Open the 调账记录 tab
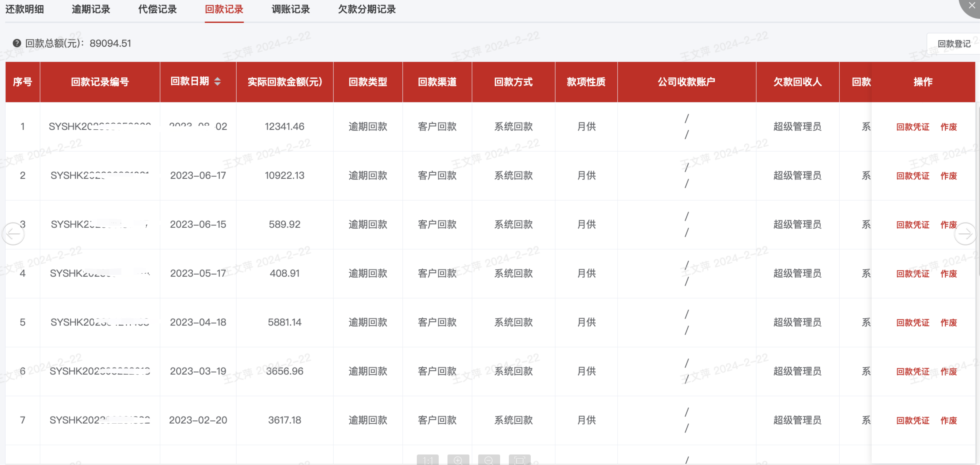The height and width of the screenshot is (465, 980). 291,9
